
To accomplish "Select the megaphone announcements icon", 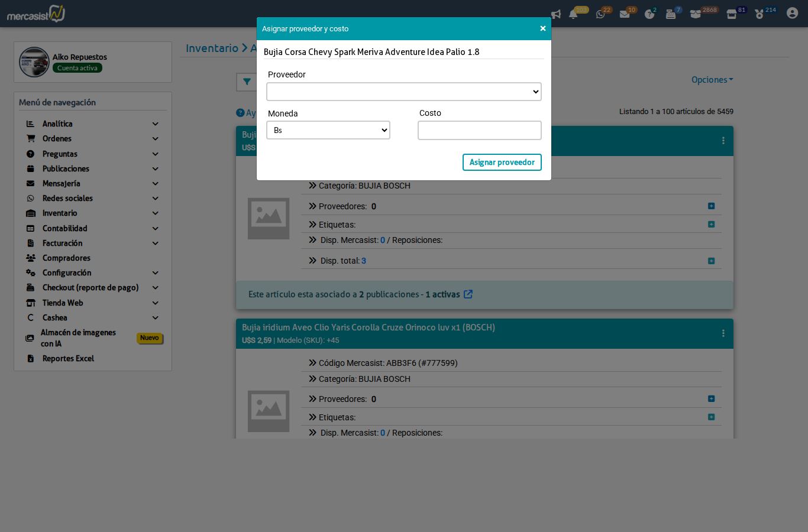I will [x=555, y=13].
